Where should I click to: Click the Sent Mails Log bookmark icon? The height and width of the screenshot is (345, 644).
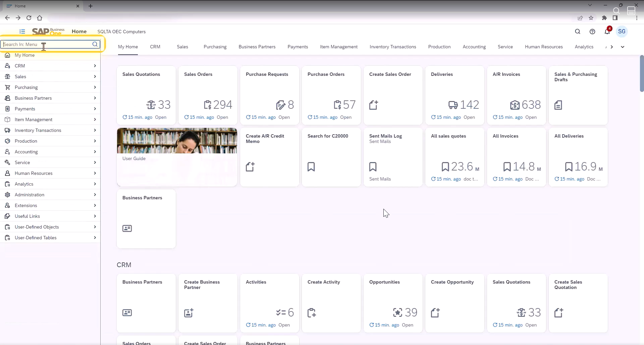(373, 167)
